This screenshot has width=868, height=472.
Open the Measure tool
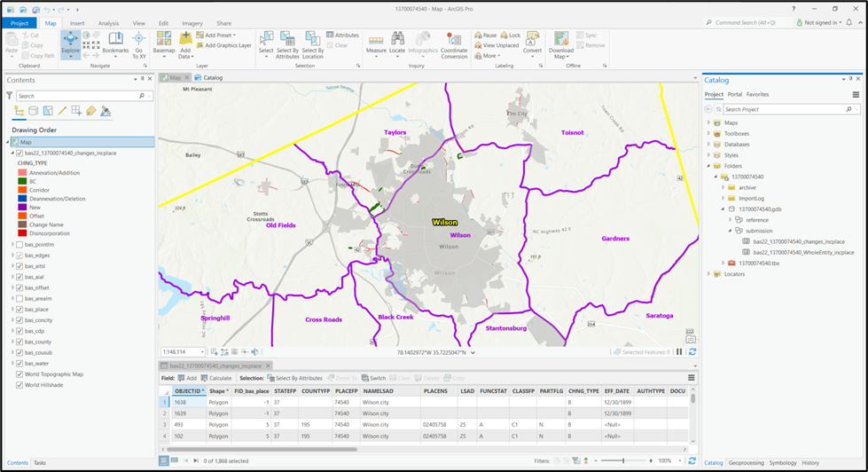[376, 43]
